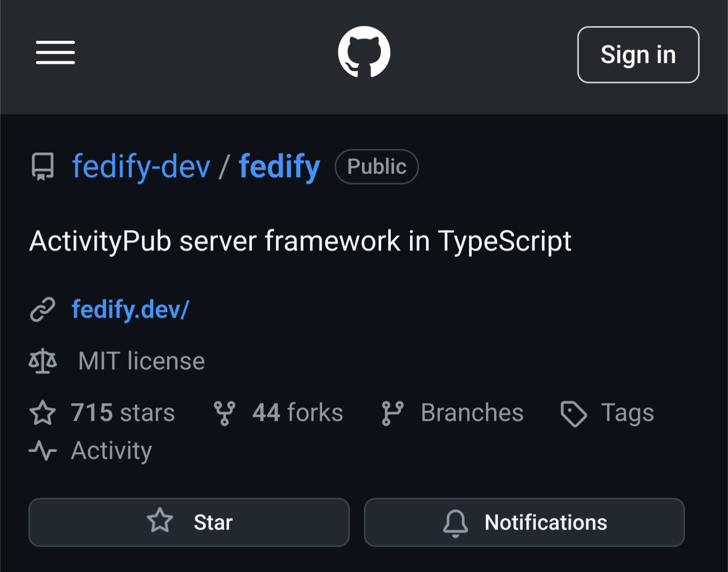View the 44 forks page
This screenshot has width=728, height=572.
(x=297, y=413)
